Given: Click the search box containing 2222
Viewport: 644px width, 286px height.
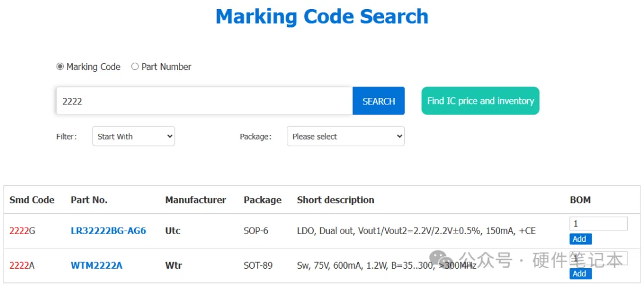Looking at the screenshot, I should pos(204,101).
